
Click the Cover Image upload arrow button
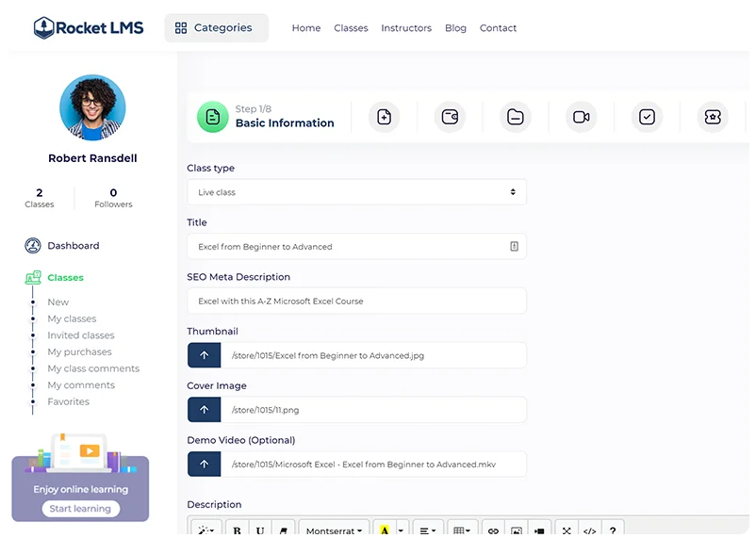pyautogui.click(x=205, y=410)
